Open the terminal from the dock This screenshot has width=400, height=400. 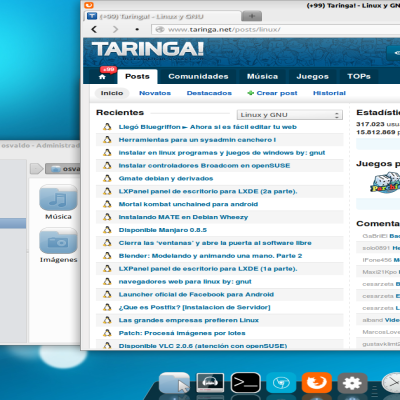246,383
